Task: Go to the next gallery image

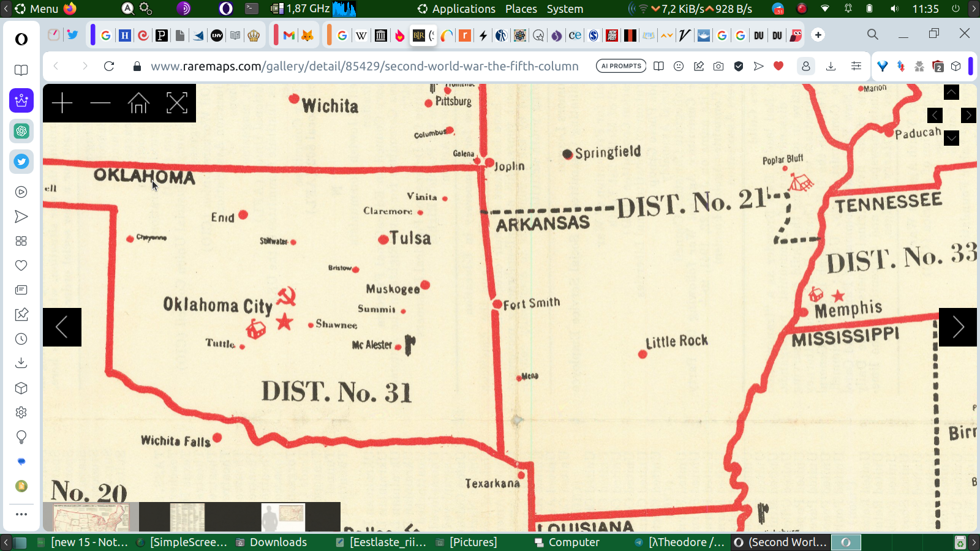Action: click(x=958, y=327)
